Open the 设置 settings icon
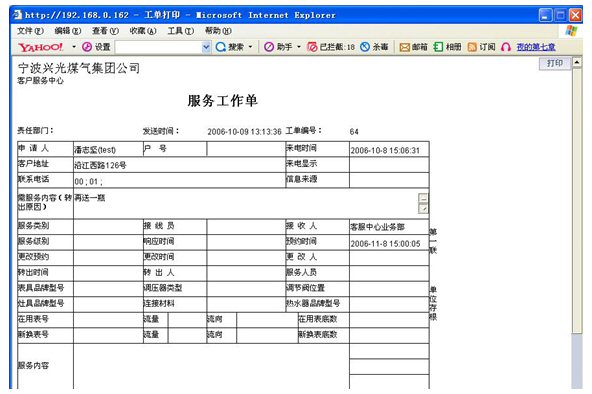592x394 pixels. (x=87, y=47)
